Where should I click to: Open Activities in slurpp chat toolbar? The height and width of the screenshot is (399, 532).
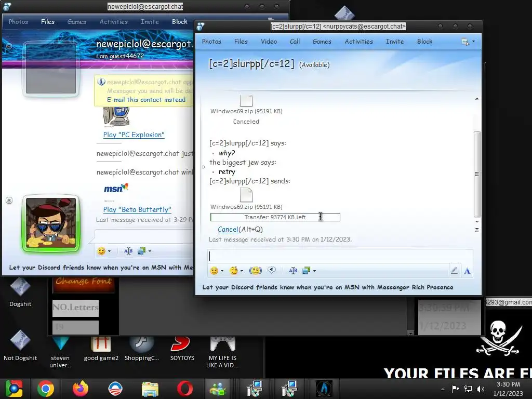coord(358,42)
